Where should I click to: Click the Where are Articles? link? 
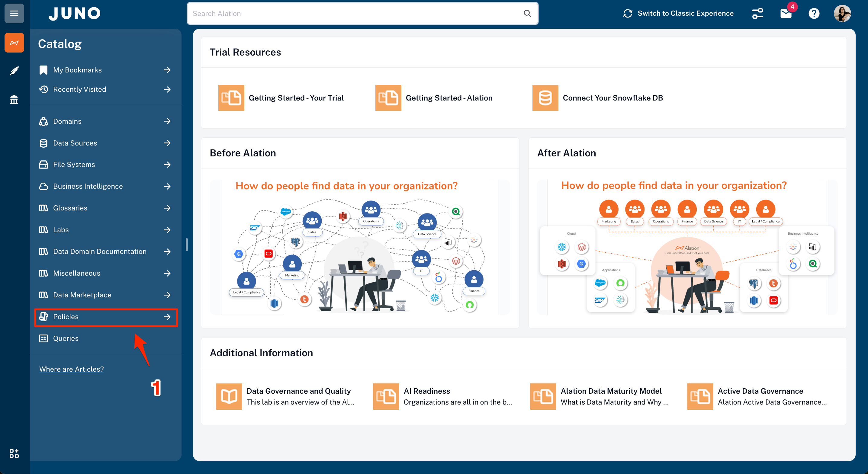(x=72, y=369)
